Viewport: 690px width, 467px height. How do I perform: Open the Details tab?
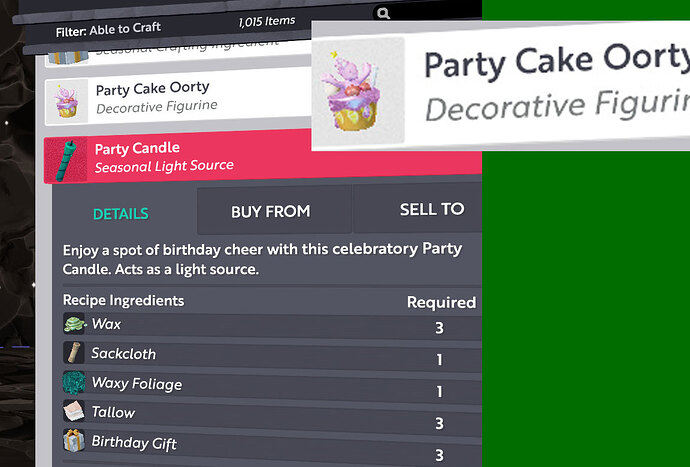coord(120,213)
